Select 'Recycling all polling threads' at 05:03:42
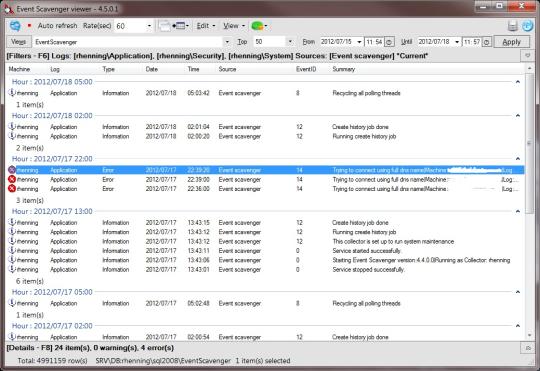The image size is (540, 371). 366,93
